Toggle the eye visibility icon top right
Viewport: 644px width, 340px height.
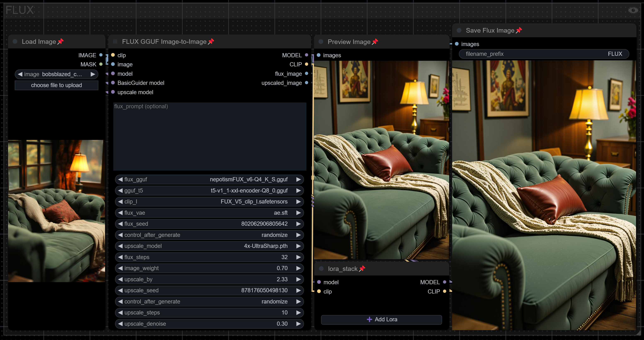coord(633,10)
